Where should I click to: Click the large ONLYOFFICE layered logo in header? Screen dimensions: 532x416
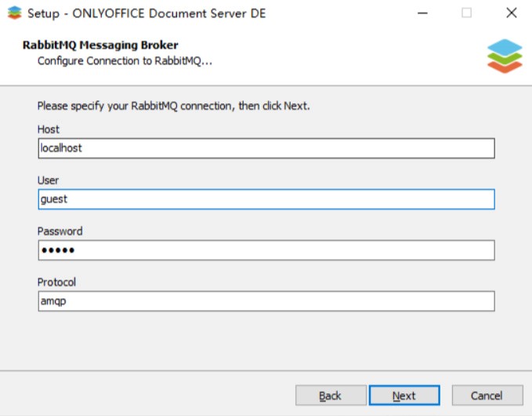(x=505, y=56)
